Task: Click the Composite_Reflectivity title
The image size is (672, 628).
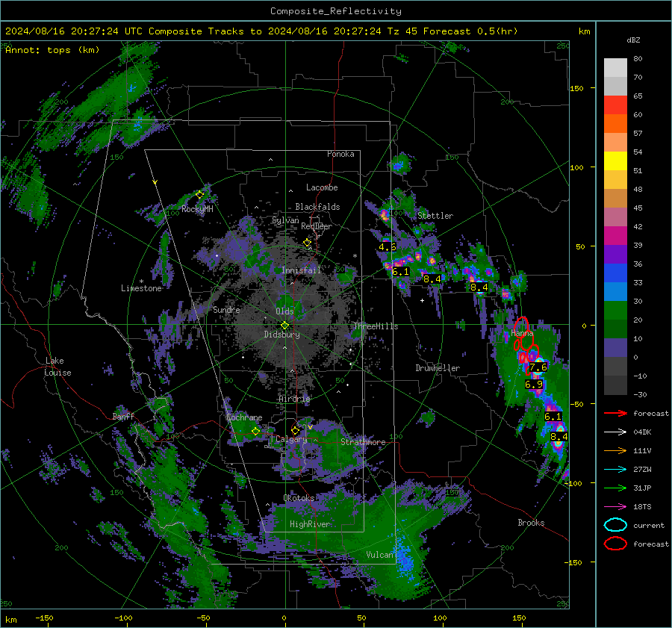Action: [x=335, y=11]
